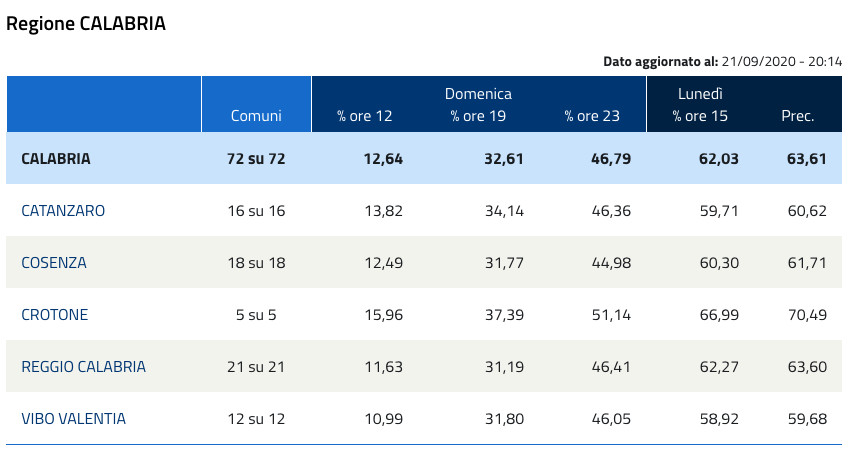Click the % ore 12 column header

coord(365,116)
